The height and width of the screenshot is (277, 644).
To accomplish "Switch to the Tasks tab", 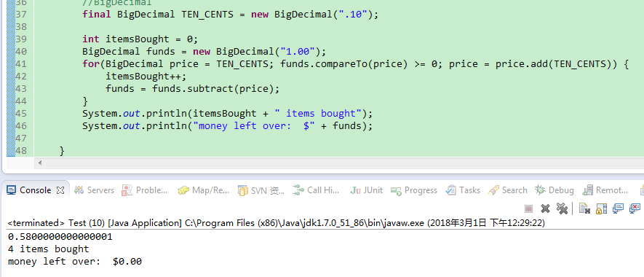I will (463, 190).
